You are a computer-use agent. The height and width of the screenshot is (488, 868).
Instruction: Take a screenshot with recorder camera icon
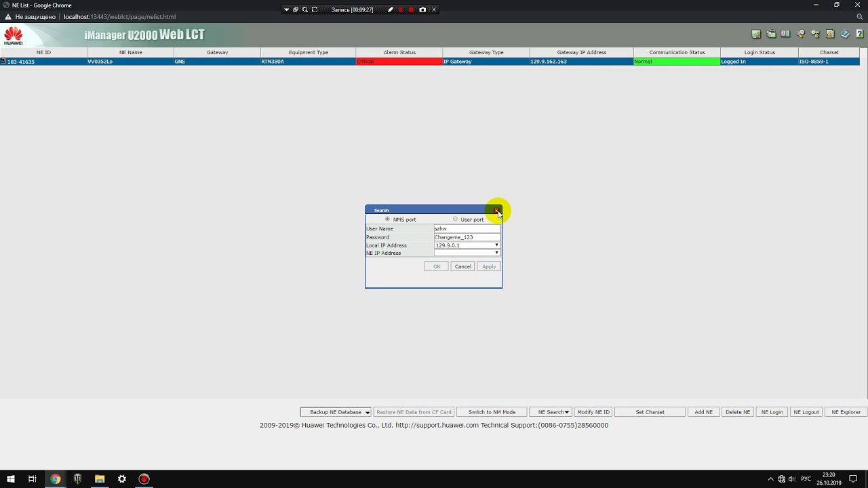tap(422, 9)
